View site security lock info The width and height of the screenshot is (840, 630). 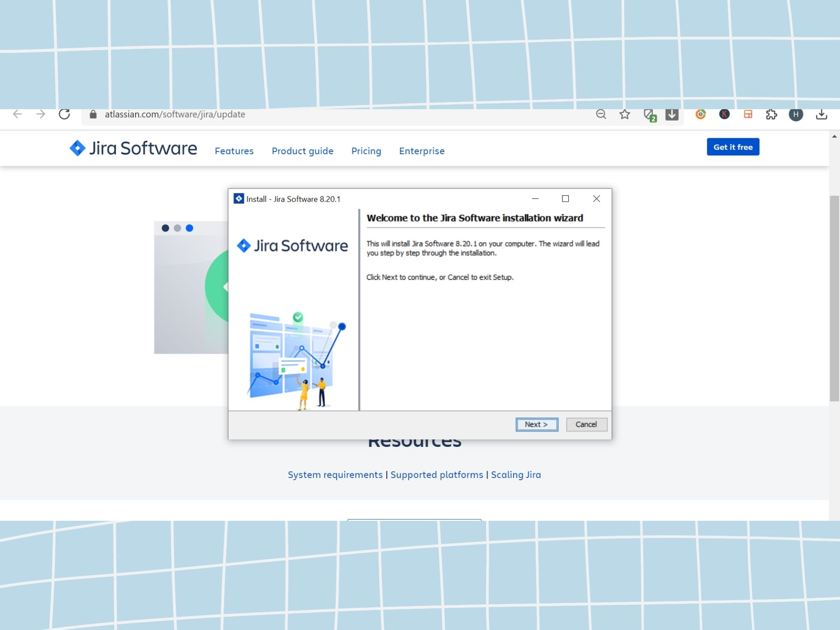[x=93, y=114]
